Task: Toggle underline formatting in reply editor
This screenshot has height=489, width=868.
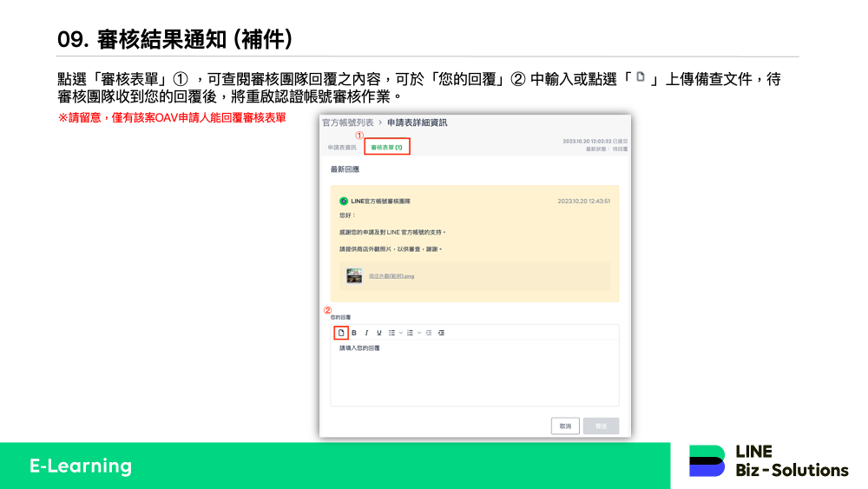Action: click(378, 333)
